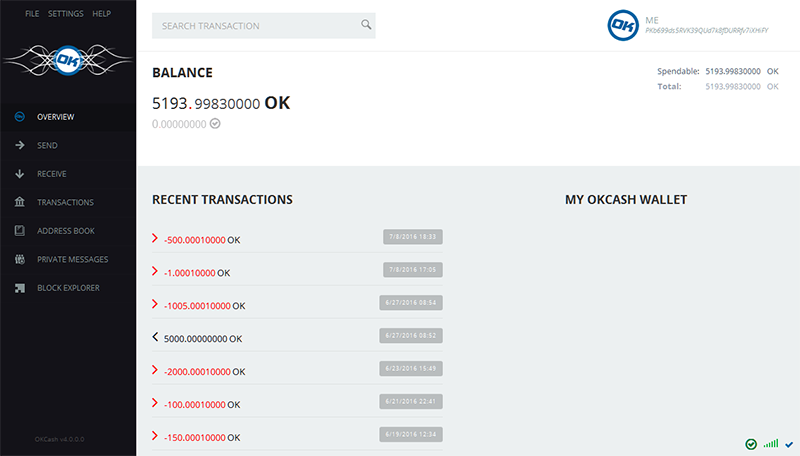Viewport: 800px width, 456px height.
Task: Click the 6/27/2016 08:54 date badge
Action: [411, 302]
